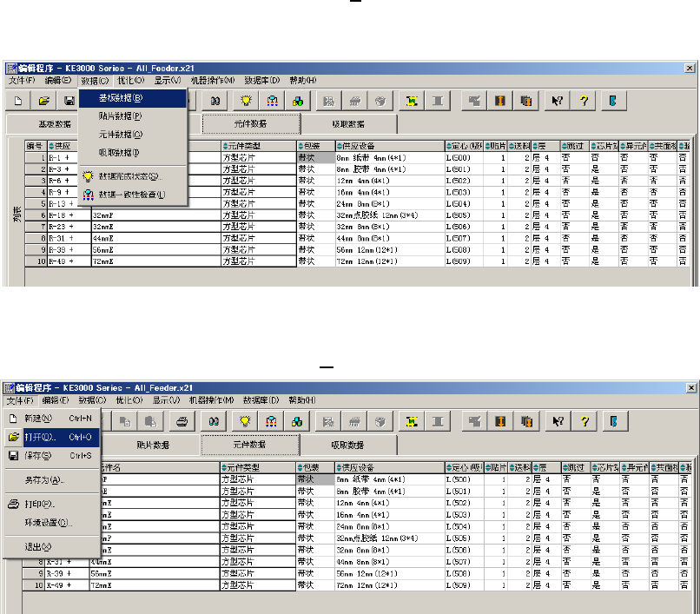Choose 元件数据(C) from the open 数据 menu
Image resolution: width=700 pixels, height=614 pixels.
[133, 135]
